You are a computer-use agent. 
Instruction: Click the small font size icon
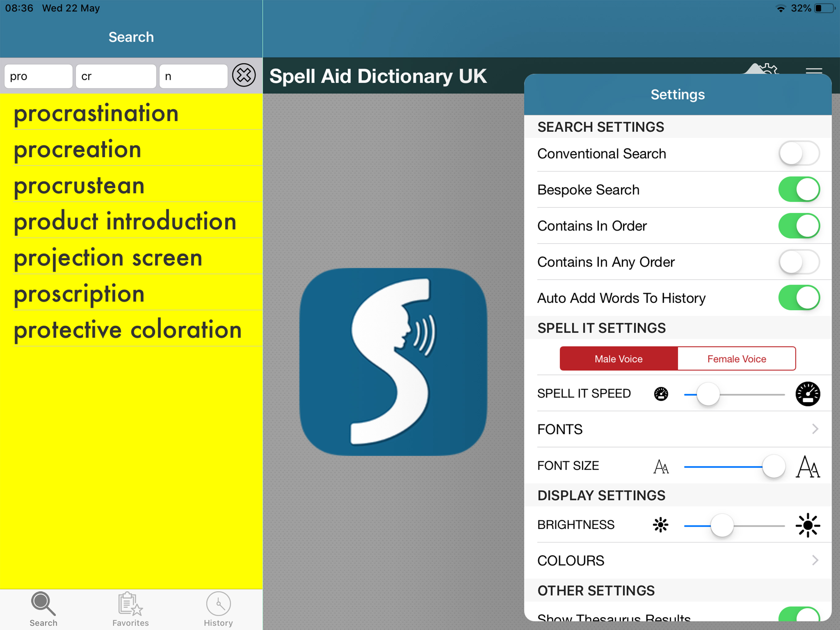[661, 466]
